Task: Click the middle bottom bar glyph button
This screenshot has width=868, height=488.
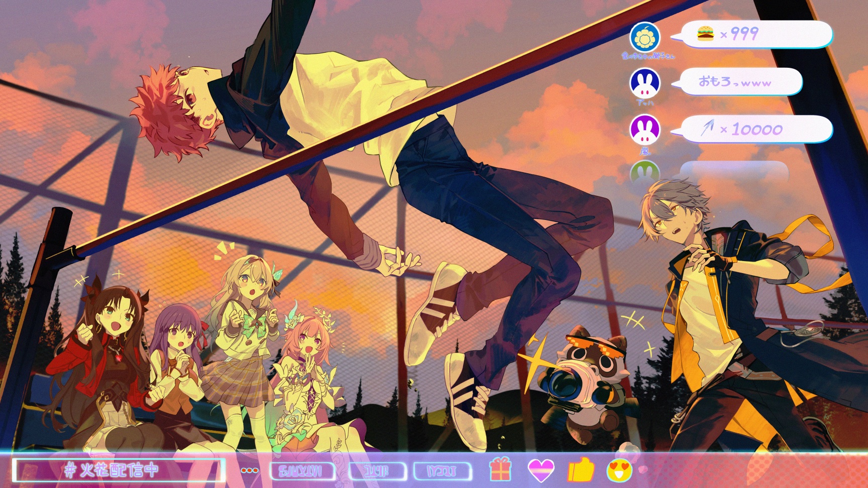Action: coord(377,471)
